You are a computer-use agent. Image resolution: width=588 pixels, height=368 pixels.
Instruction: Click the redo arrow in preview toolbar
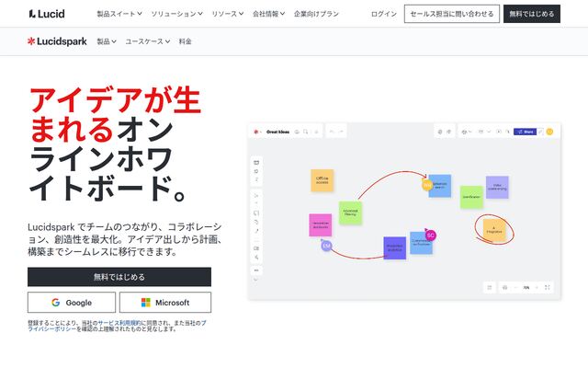click(341, 132)
